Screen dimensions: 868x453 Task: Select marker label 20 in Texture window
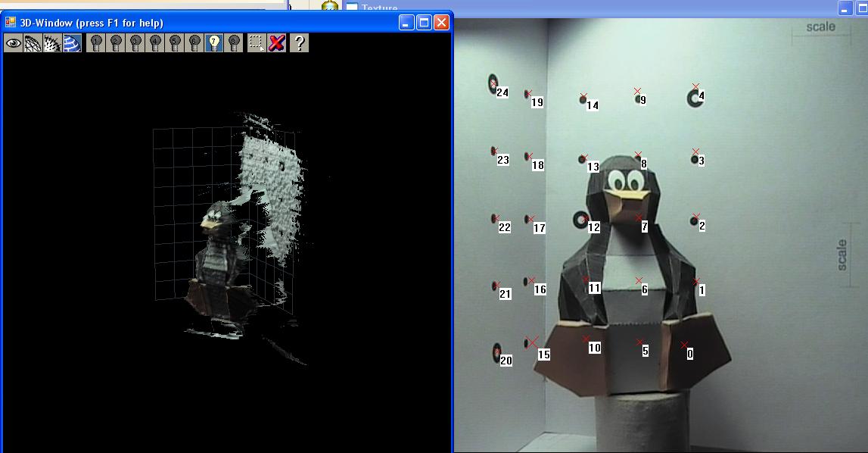point(506,361)
